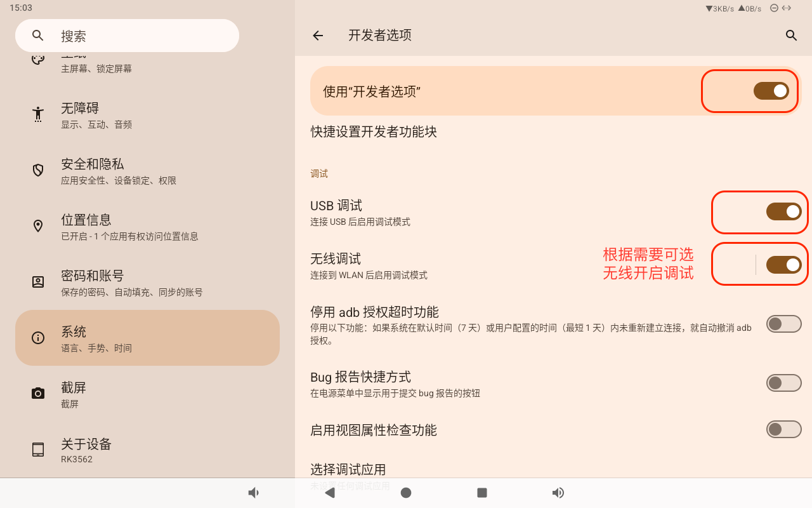This screenshot has height=508, width=812.
Task: Go back using the arrow in the header
Action: tap(317, 36)
